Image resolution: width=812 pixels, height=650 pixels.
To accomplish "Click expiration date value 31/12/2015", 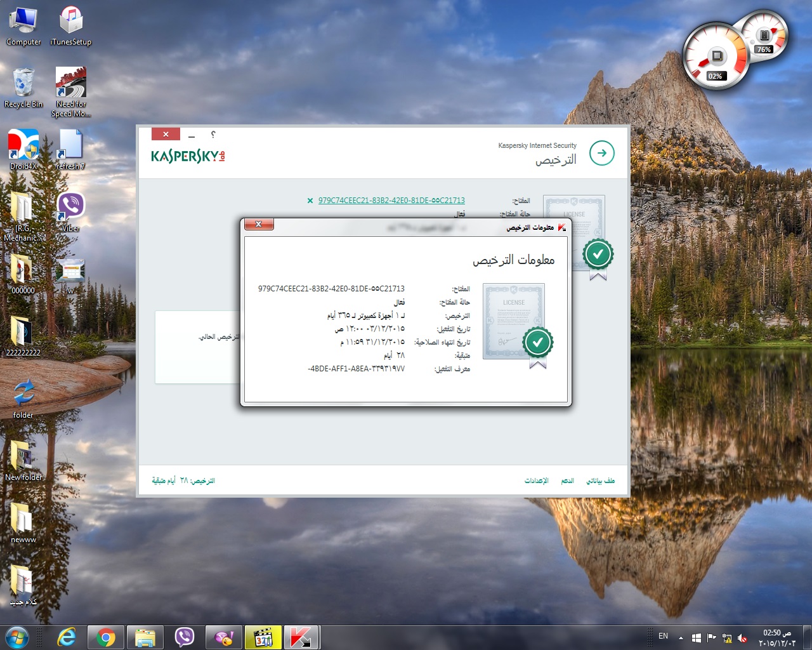I will point(372,342).
